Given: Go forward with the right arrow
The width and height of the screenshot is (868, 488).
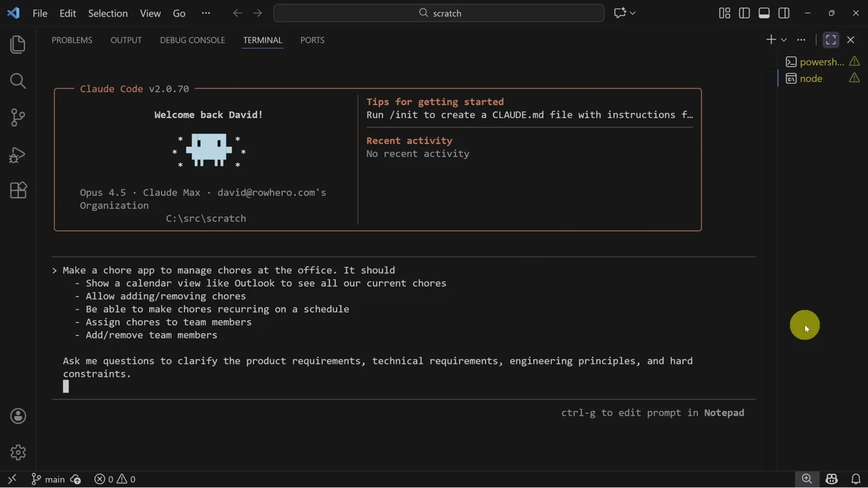Looking at the screenshot, I should [x=257, y=13].
